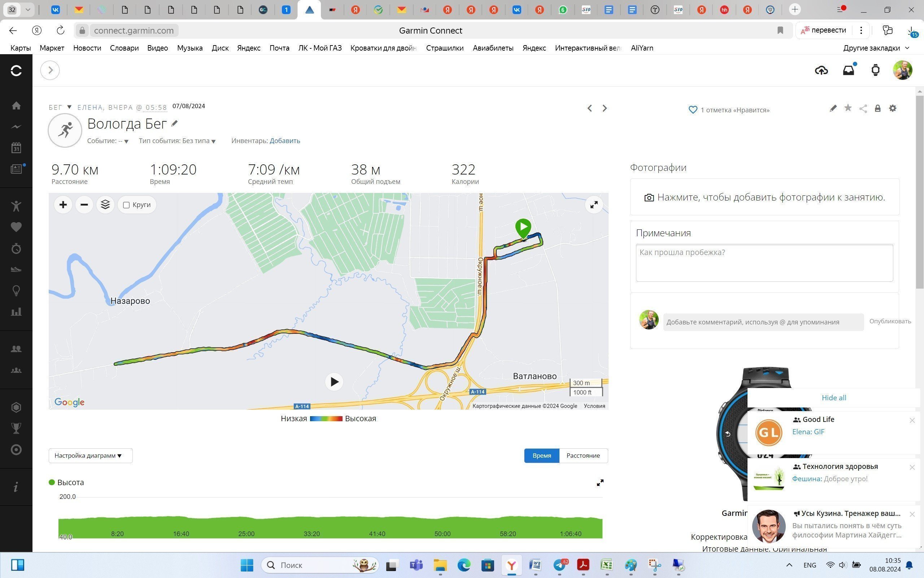Click Hide all notifications link

[x=834, y=398]
